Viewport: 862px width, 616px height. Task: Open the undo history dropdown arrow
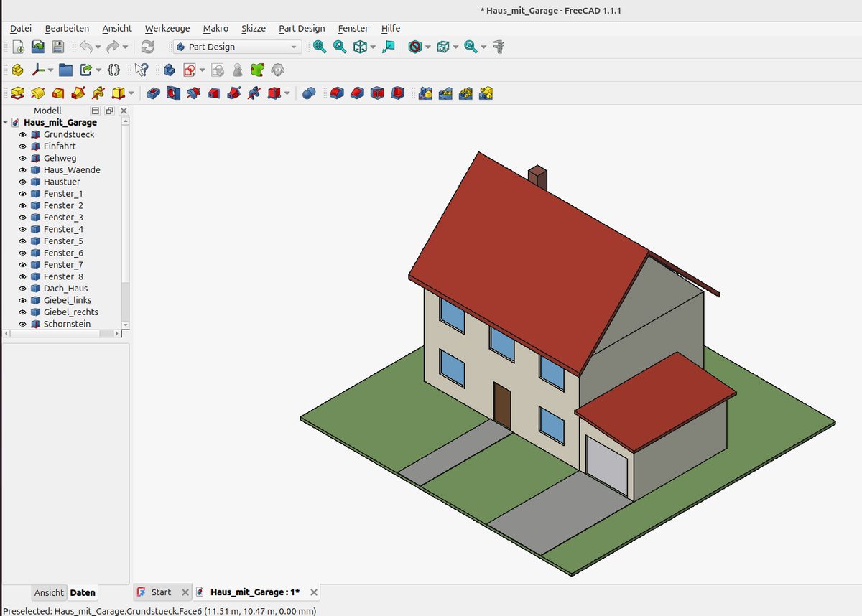tap(98, 47)
